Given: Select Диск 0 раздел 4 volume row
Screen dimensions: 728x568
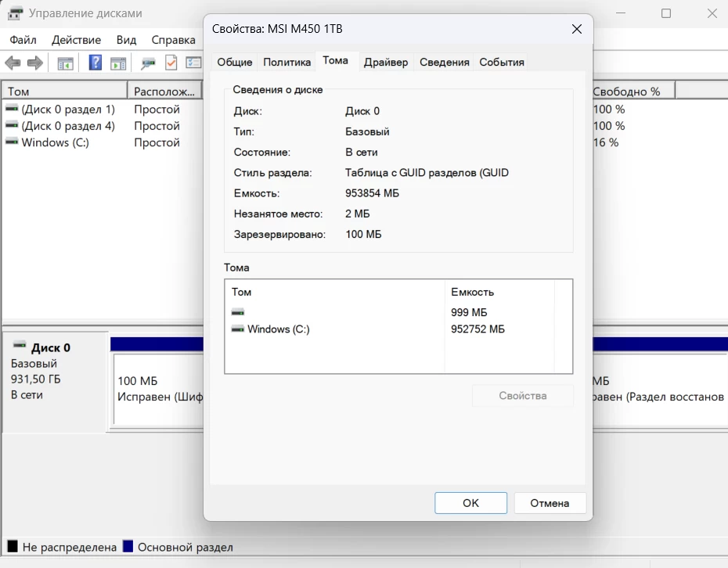Looking at the screenshot, I should pos(67,126).
